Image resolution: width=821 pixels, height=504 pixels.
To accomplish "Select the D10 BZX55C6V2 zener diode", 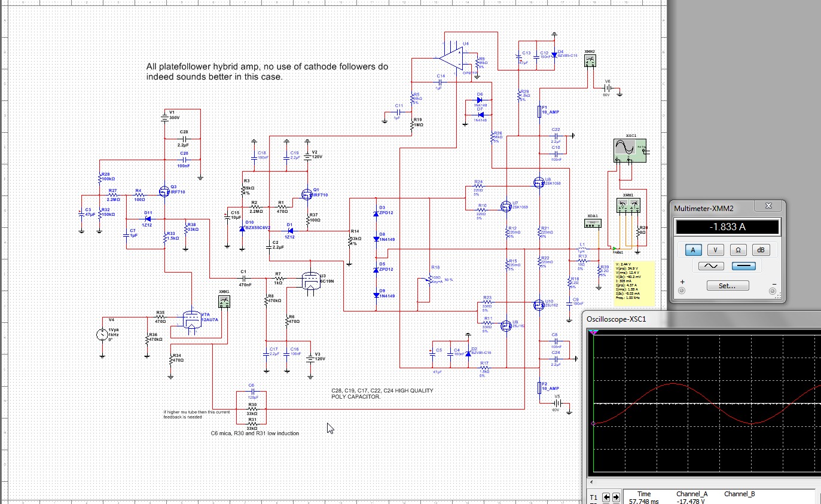I will (x=242, y=228).
